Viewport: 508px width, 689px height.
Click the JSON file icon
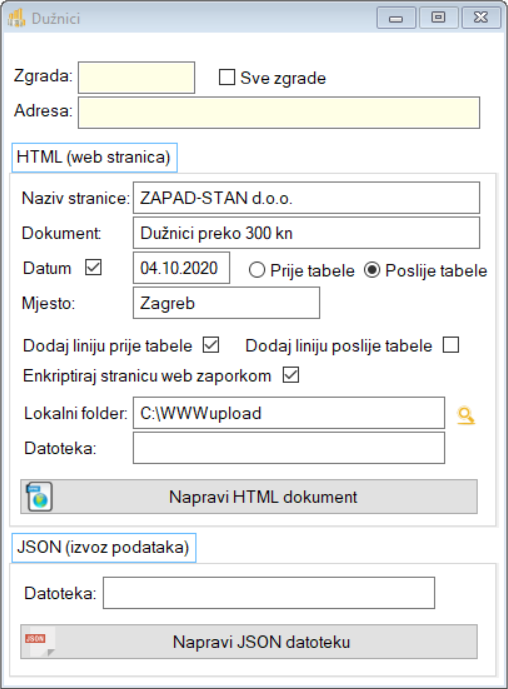pos(40,642)
